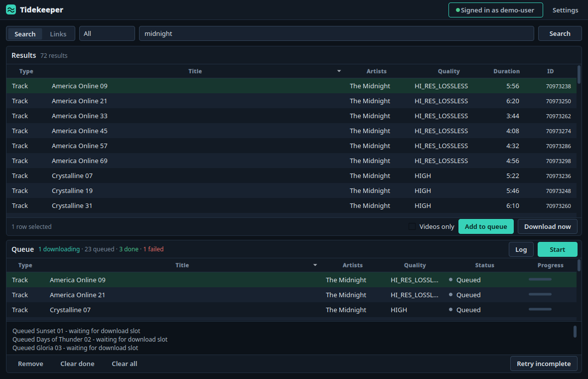Click progress bar of queued America Online 21
Viewport: 588px width, 379px height.
click(540, 294)
